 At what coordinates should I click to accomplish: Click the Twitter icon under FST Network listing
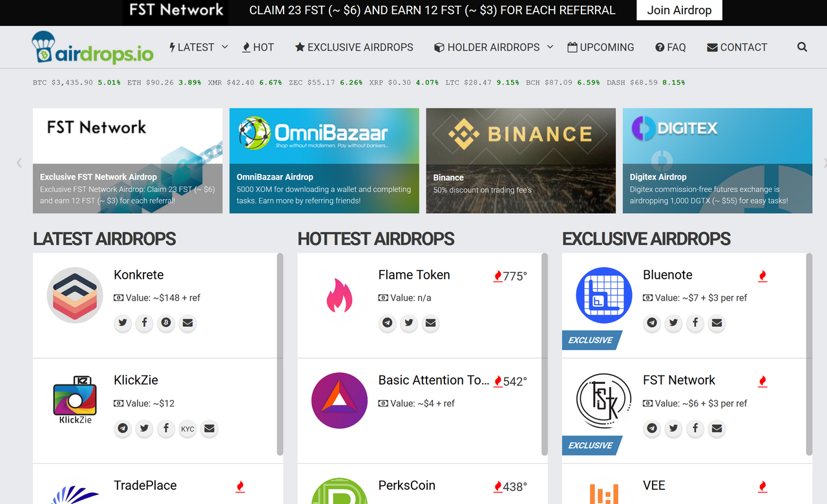[x=674, y=428]
